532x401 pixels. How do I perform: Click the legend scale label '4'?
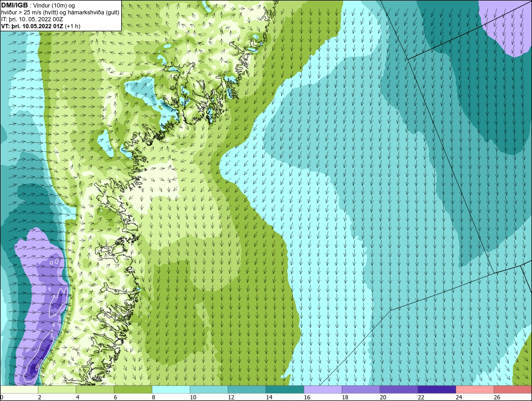[x=78, y=397]
